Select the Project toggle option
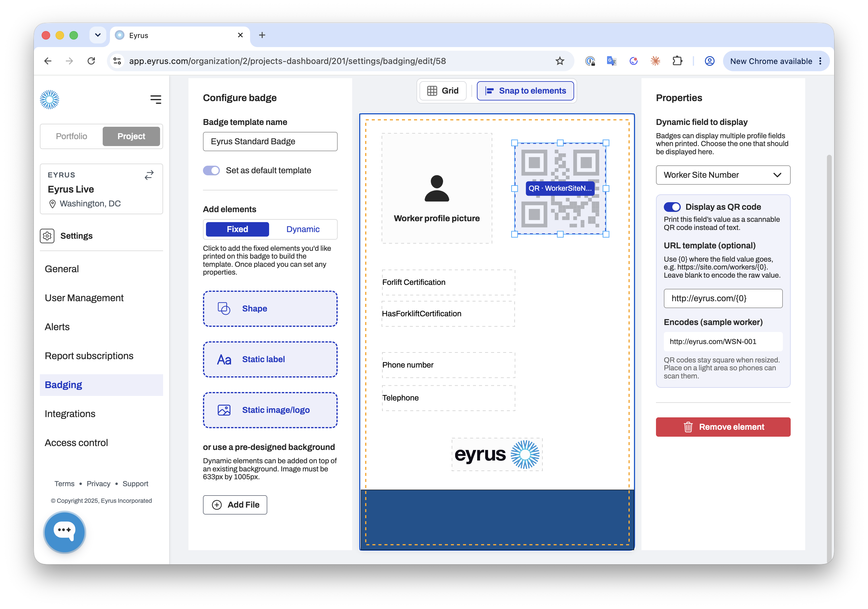The image size is (868, 609). tap(131, 136)
